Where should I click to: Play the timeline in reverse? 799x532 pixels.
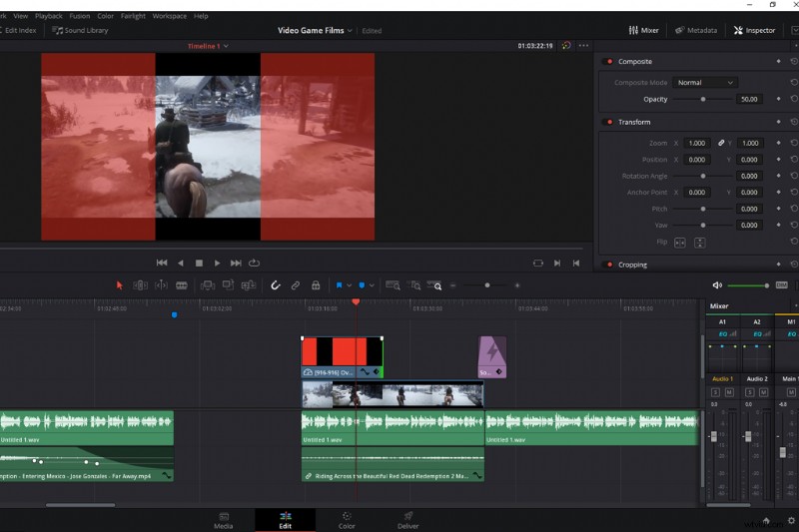coord(181,263)
